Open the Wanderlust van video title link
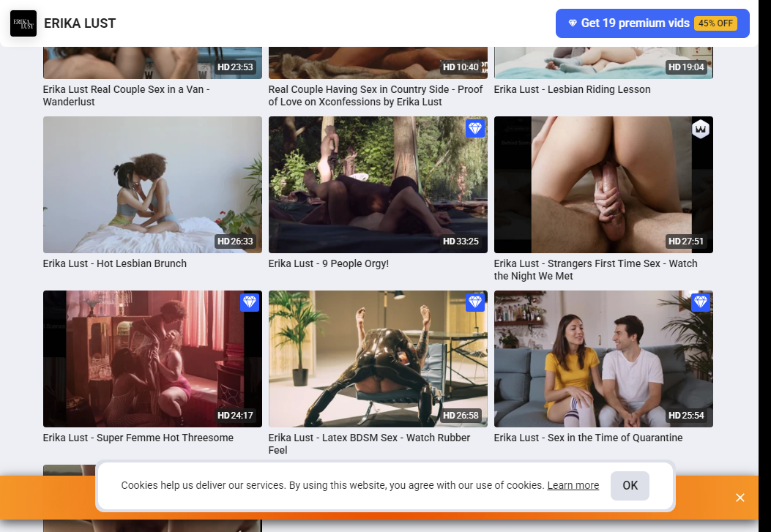The width and height of the screenshot is (771, 532). (x=126, y=96)
